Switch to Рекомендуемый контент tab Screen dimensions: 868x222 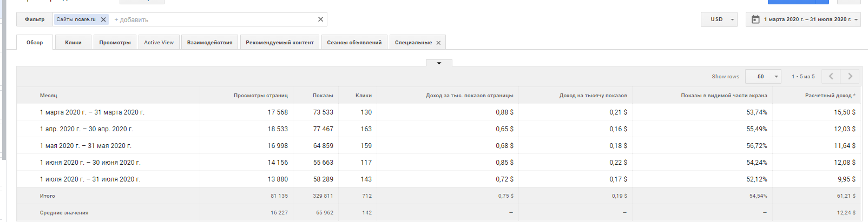[x=279, y=43]
